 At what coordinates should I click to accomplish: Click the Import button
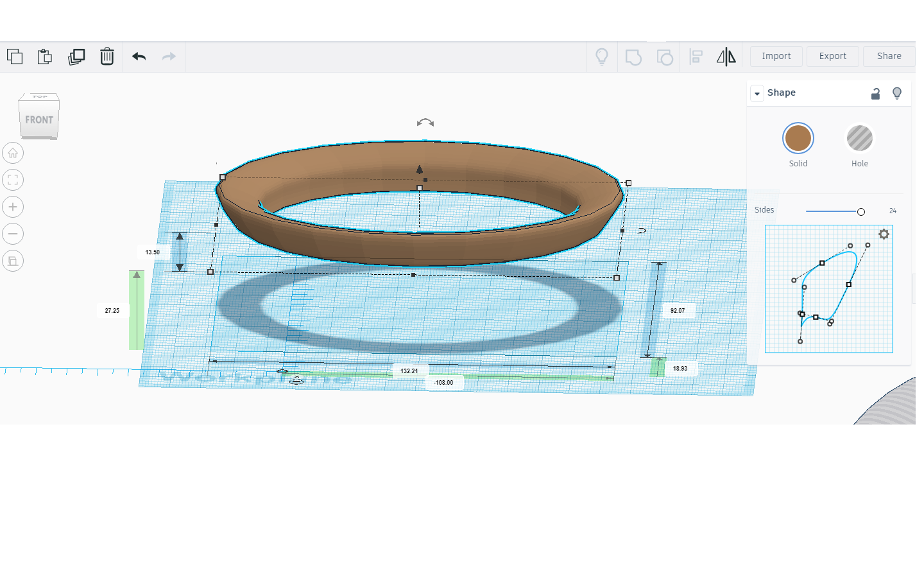click(x=776, y=57)
